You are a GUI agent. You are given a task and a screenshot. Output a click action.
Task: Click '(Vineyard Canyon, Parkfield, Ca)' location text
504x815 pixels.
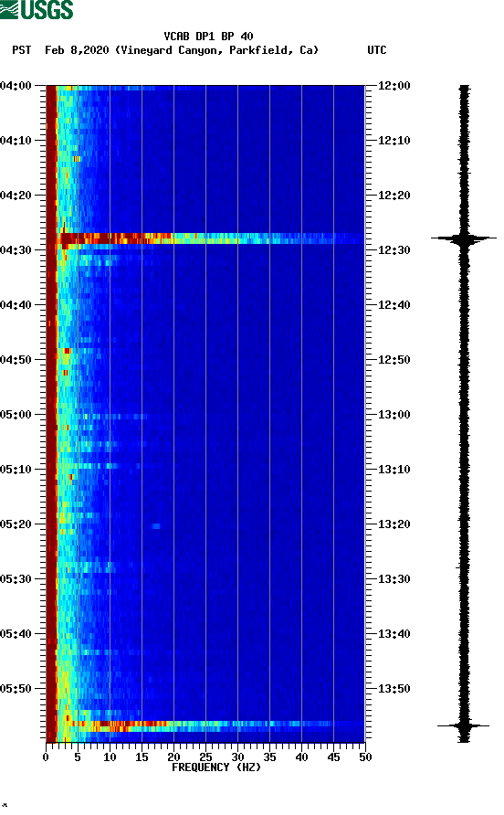216,50
